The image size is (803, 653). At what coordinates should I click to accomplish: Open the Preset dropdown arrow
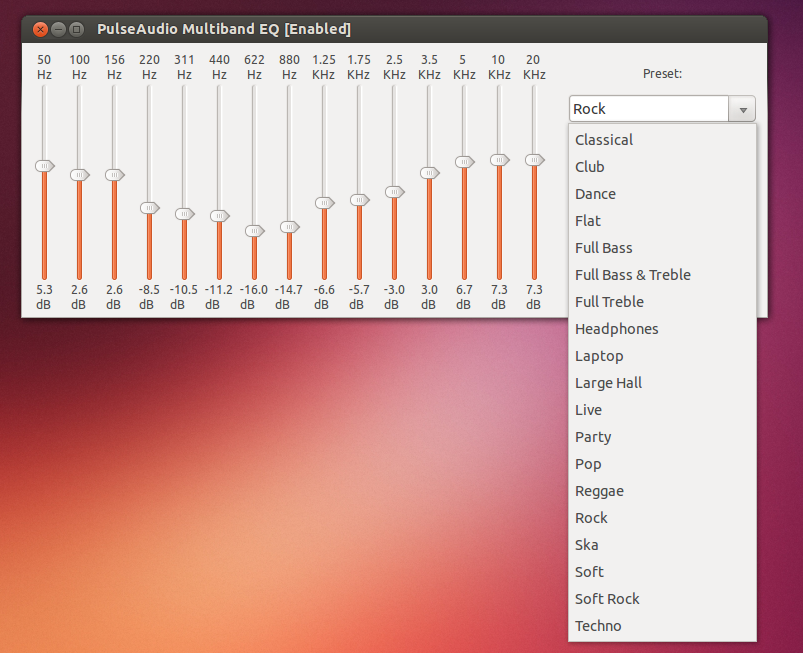coord(741,108)
